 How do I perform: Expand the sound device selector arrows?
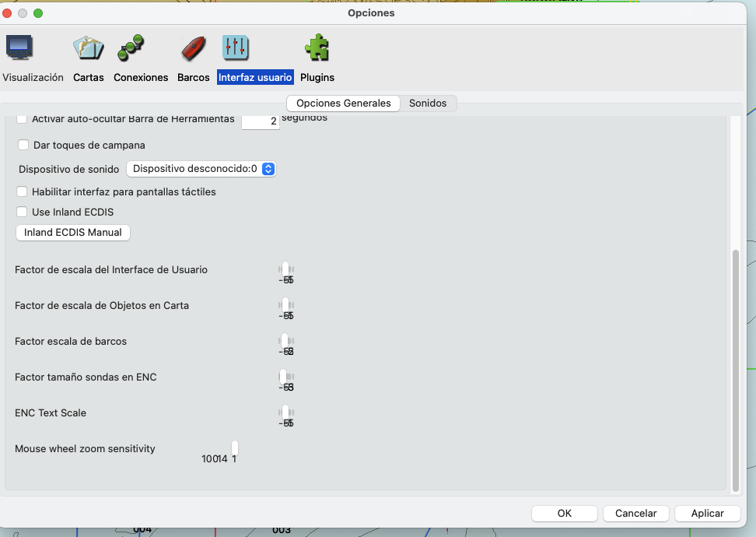268,169
